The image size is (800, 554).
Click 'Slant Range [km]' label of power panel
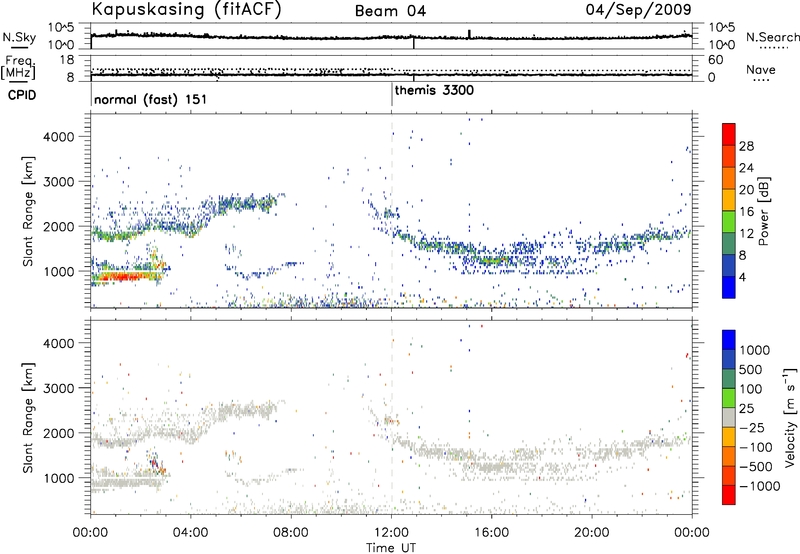point(28,211)
